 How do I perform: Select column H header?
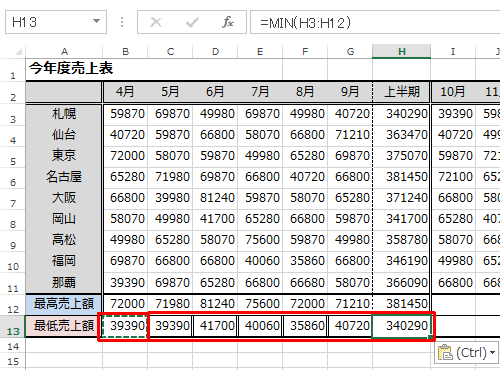click(x=402, y=52)
